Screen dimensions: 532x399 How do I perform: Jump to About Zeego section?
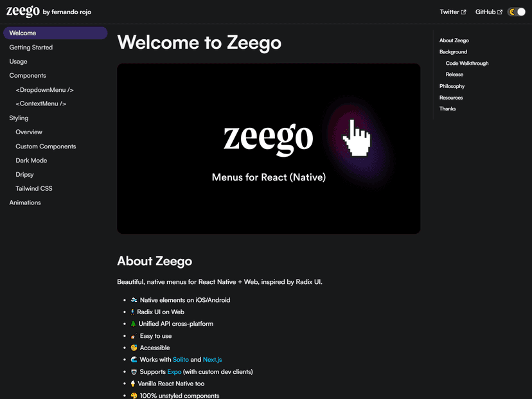click(454, 40)
